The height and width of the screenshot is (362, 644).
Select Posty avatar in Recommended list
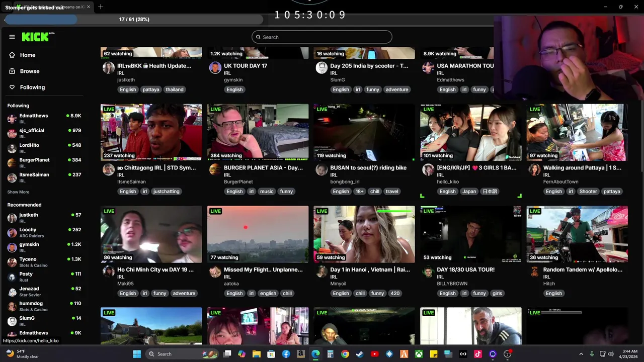point(12,277)
